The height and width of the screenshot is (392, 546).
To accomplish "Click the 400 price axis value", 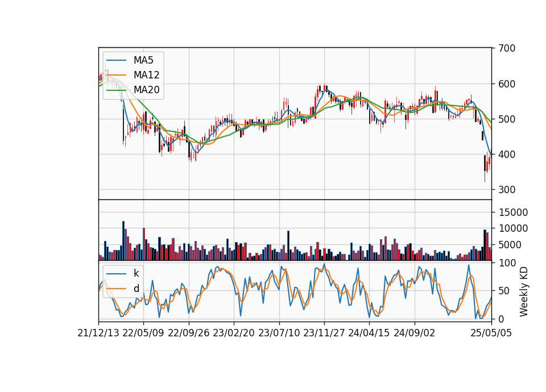I will (x=507, y=155).
